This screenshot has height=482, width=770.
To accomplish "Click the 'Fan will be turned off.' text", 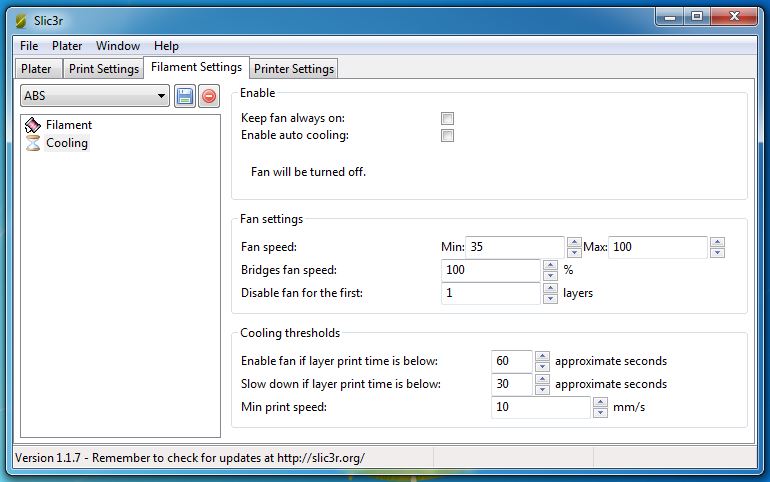I will (x=308, y=172).
